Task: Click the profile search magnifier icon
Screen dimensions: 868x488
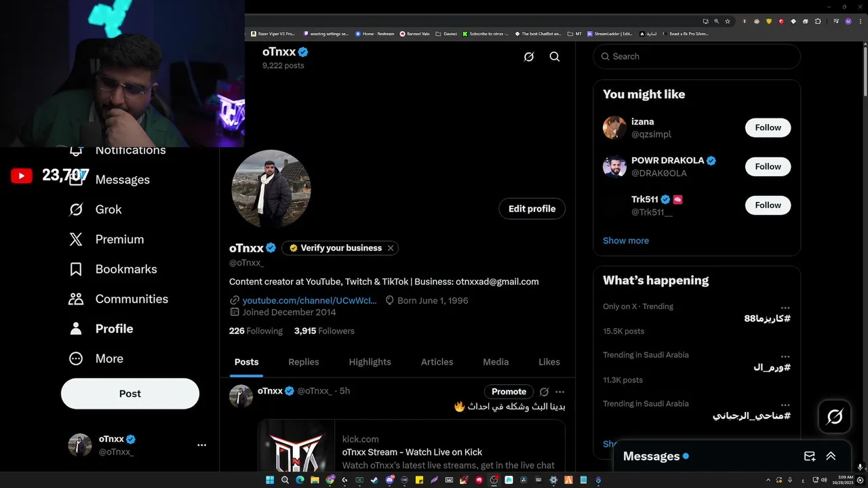Action: coord(555,57)
